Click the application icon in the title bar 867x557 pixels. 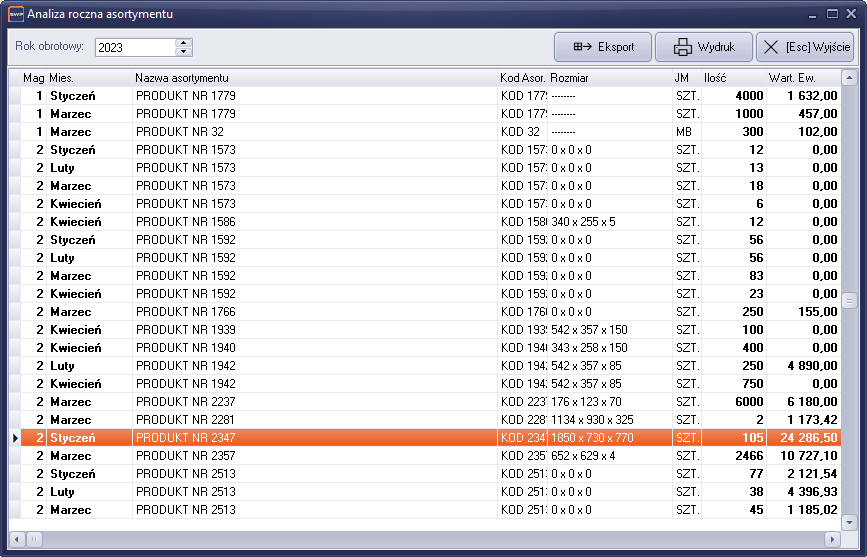(14, 14)
